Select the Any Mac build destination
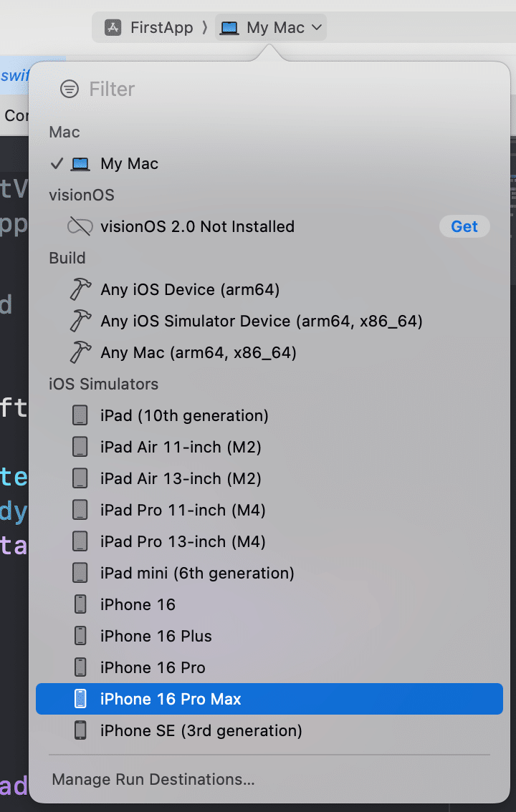 199,352
